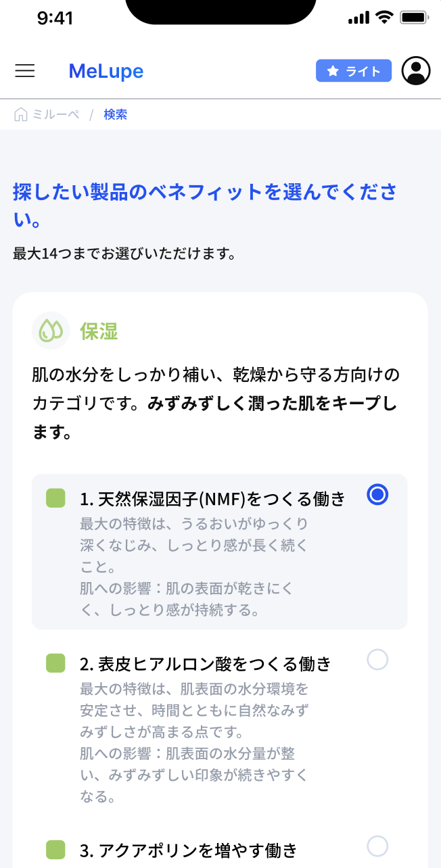Click the water droplet 保湿 category icon
Screen dimensions: 441x868
point(51,331)
